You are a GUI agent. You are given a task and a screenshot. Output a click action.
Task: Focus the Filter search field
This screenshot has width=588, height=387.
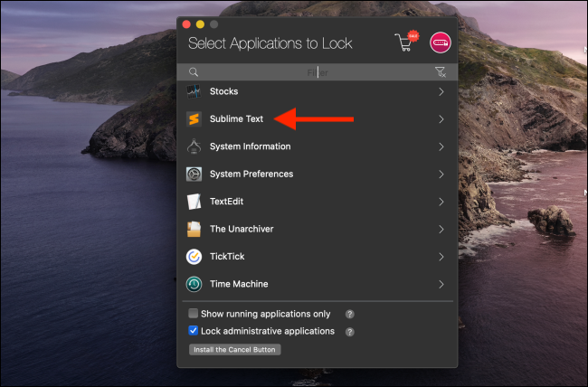tap(317, 72)
